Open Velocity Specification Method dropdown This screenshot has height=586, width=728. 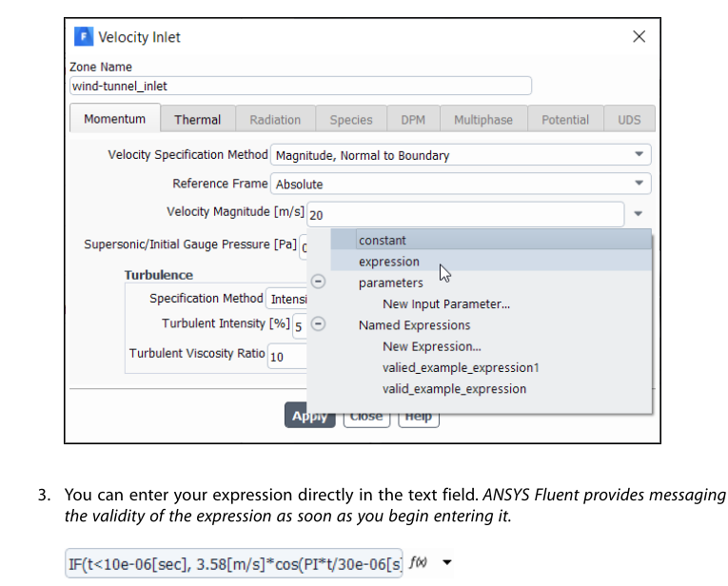click(461, 155)
